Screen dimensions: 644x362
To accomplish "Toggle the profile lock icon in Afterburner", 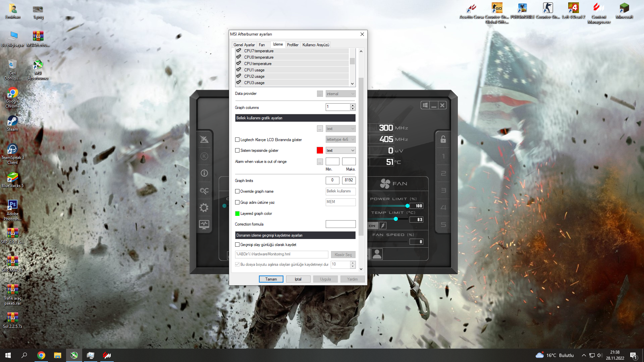I will pyautogui.click(x=443, y=139).
